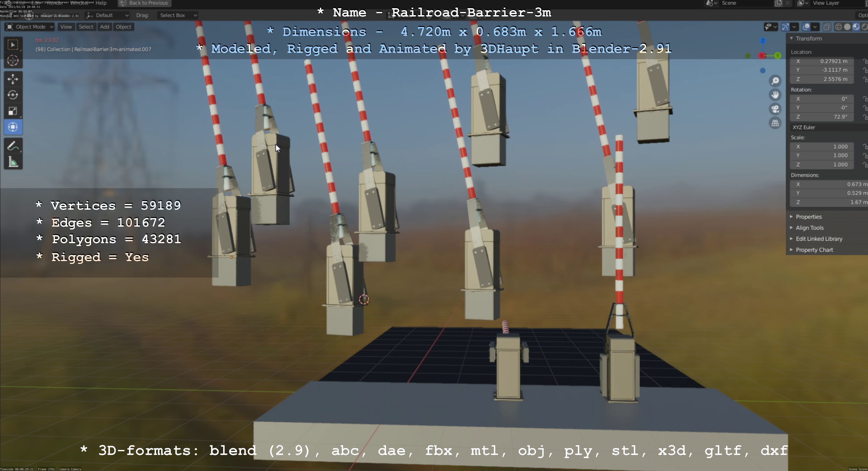Toggle viewport gizmos display
868x471 pixels.
[785, 27]
